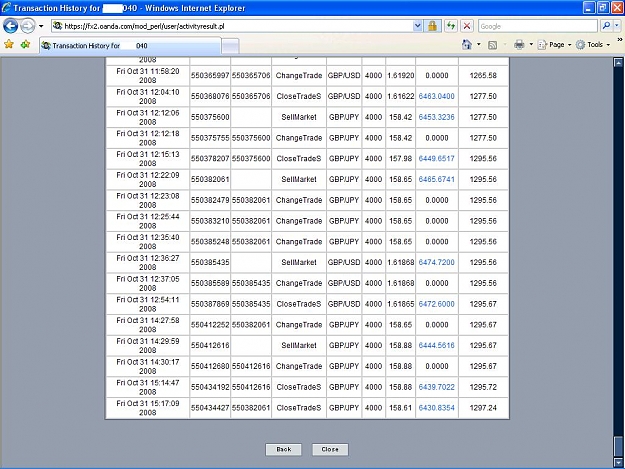Click the price 157.98

click(x=401, y=159)
